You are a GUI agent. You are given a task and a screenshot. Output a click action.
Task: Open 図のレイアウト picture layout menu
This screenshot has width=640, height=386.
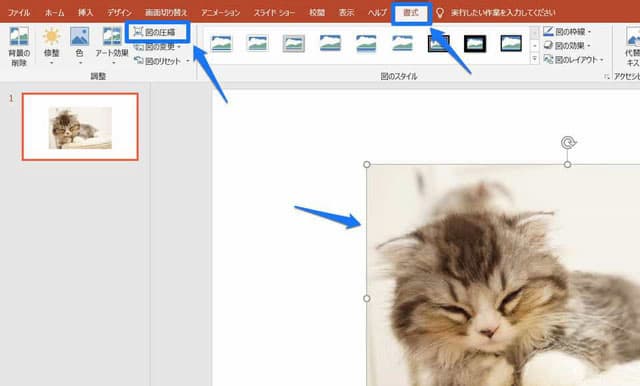573,60
